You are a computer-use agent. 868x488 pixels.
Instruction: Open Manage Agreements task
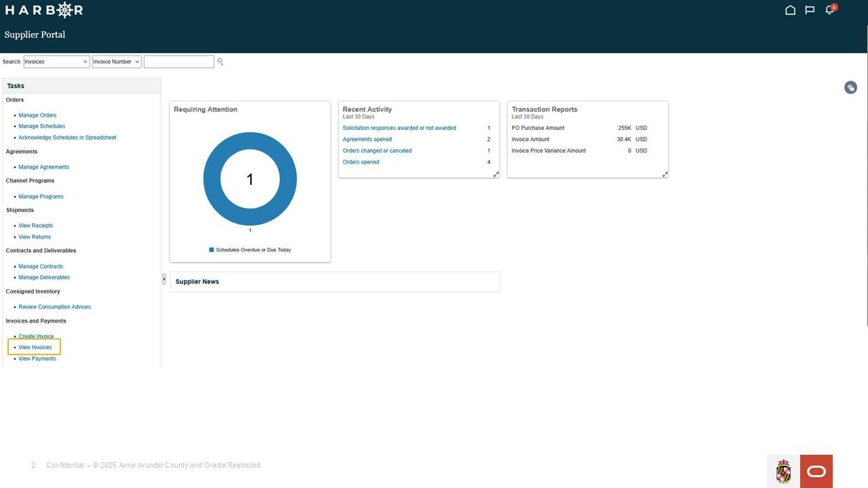coord(43,167)
